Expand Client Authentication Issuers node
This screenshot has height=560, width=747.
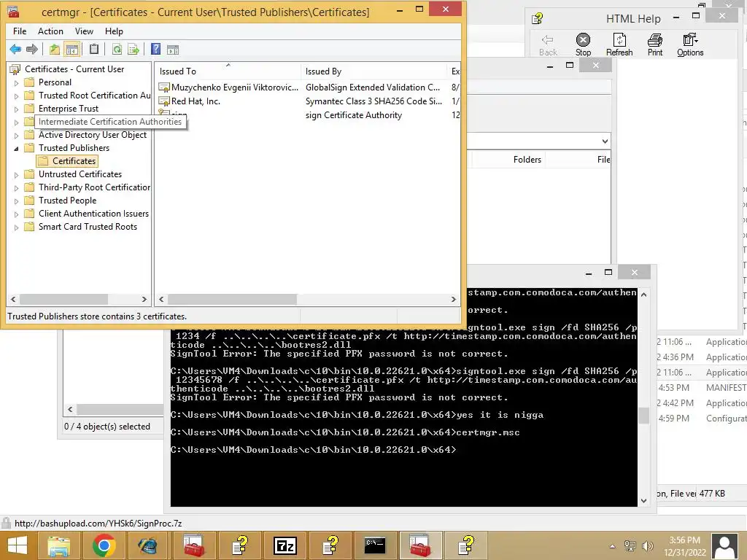pyautogui.click(x=16, y=214)
